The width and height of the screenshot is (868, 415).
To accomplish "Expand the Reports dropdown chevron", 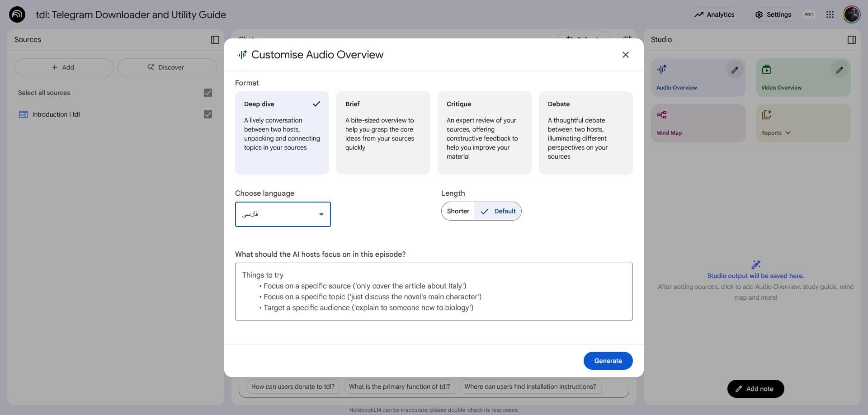I will pos(788,133).
